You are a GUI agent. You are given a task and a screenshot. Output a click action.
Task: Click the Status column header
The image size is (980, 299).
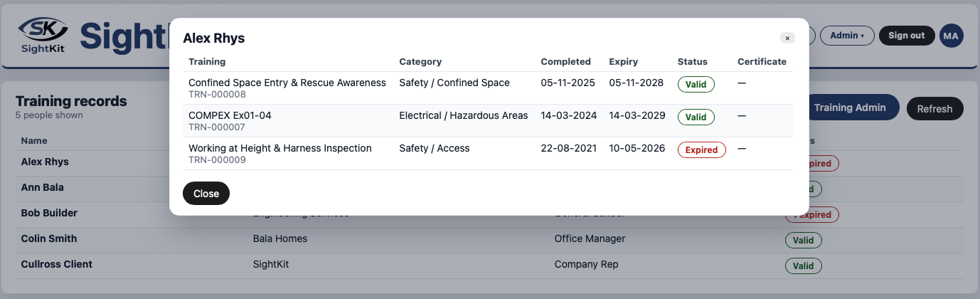[693, 62]
